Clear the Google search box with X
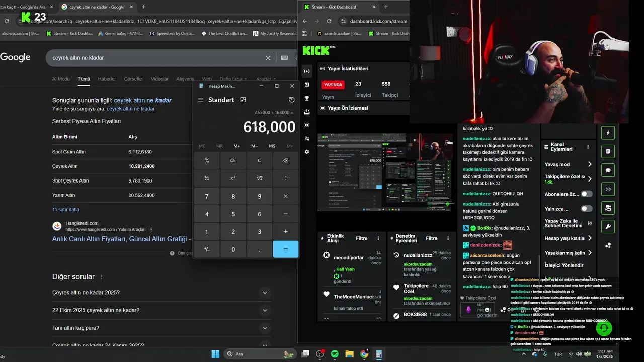This screenshot has width=644, height=362. tap(268, 58)
